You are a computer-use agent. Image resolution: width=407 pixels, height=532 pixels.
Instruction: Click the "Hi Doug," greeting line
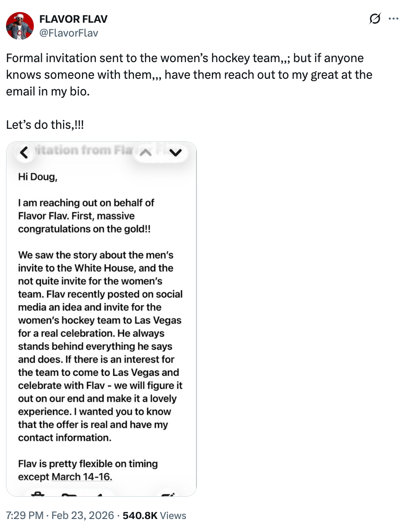click(x=38, y=177)
